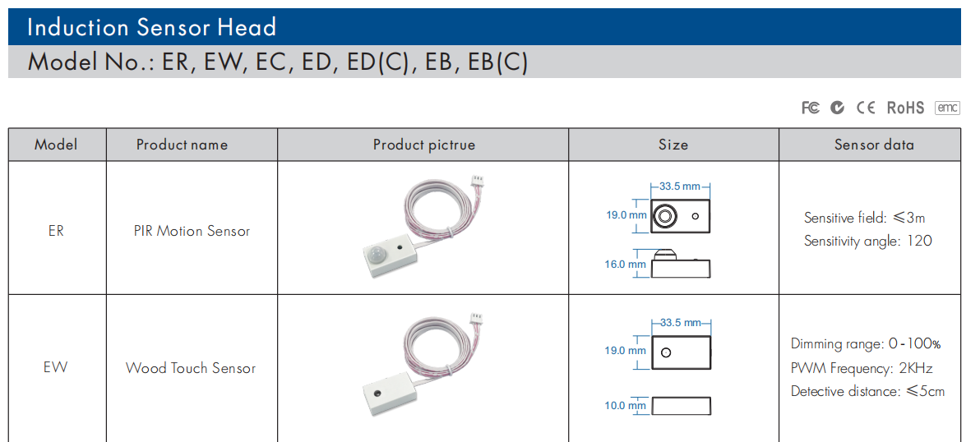Click the FC certification logo
Image resolution: width=980 pixels, height=442 pixels.
pos(810,108)
